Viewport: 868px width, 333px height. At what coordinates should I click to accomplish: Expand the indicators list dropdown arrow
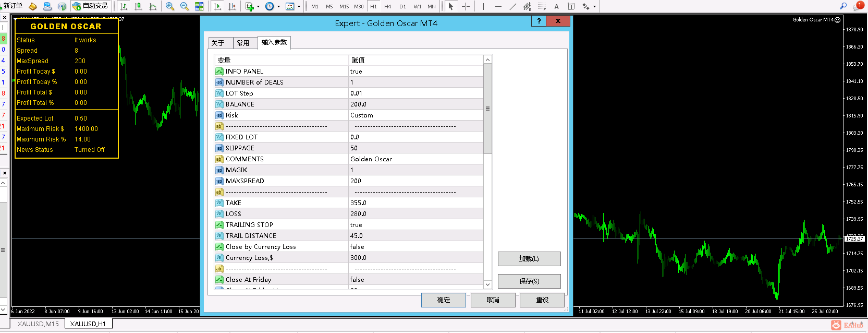pyautogui.click(x=258, y=7)
